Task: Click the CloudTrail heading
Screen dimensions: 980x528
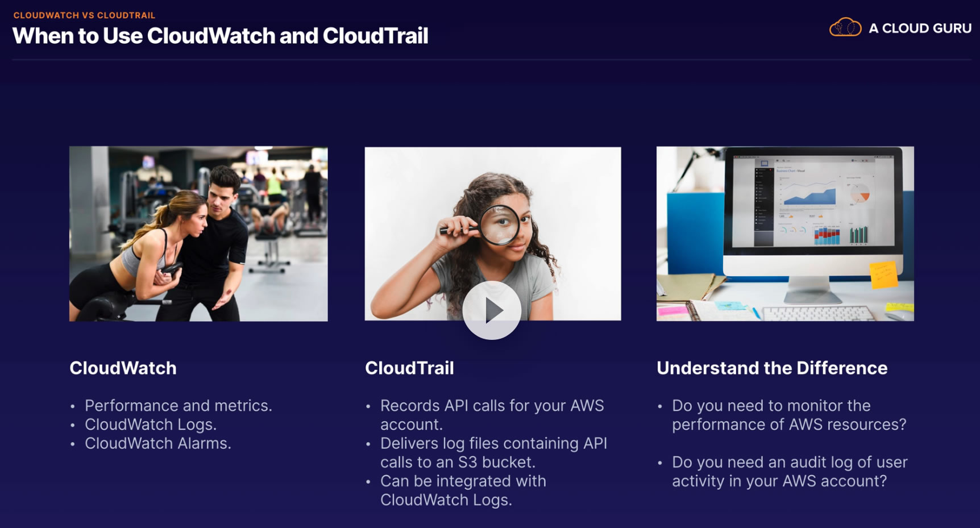Action: tap(409, 368)
